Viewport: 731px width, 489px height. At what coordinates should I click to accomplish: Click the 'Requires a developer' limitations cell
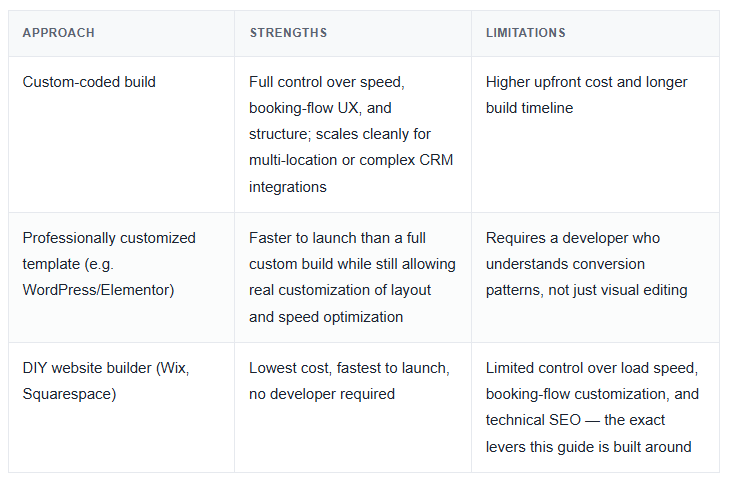(x=595, y=277)
